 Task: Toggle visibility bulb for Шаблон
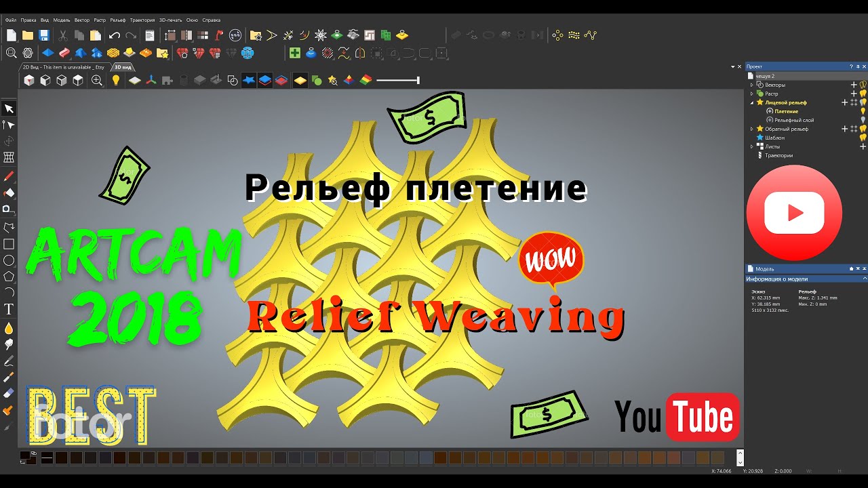863,138
